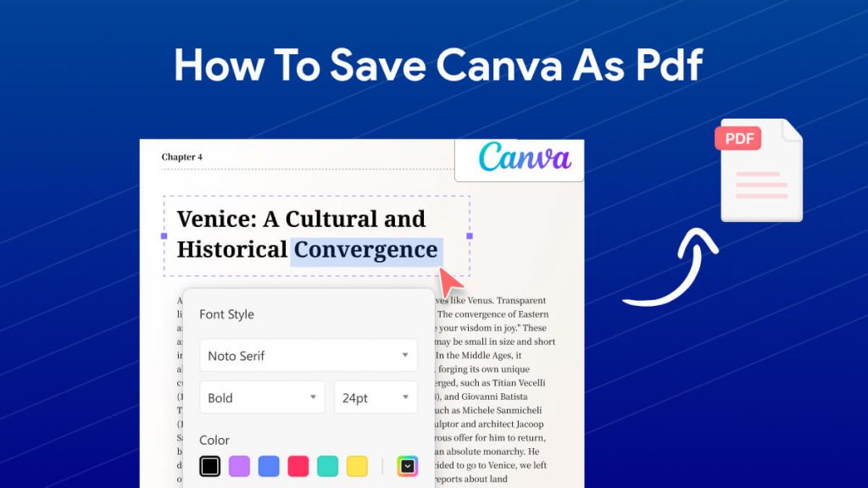Click the Color section label

click(x=214, y=440)
